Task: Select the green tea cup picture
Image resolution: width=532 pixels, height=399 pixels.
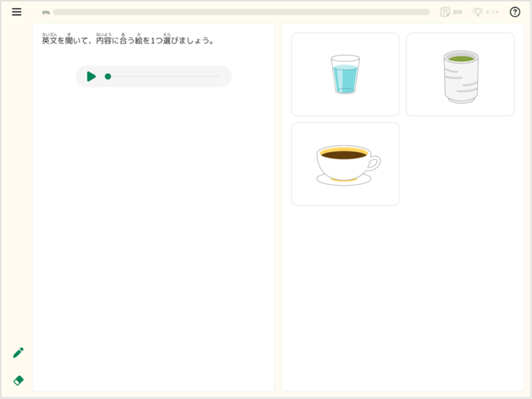Action: coord(460,74)
